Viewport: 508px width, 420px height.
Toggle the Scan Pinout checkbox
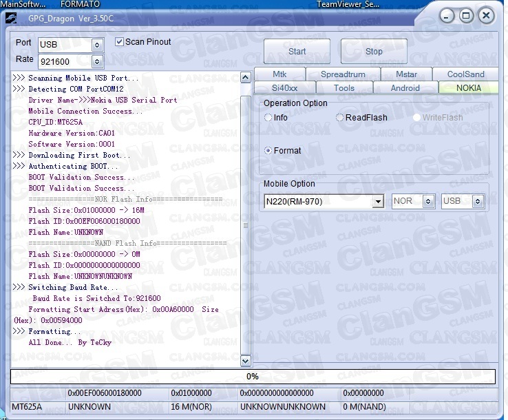coord(119,42)
